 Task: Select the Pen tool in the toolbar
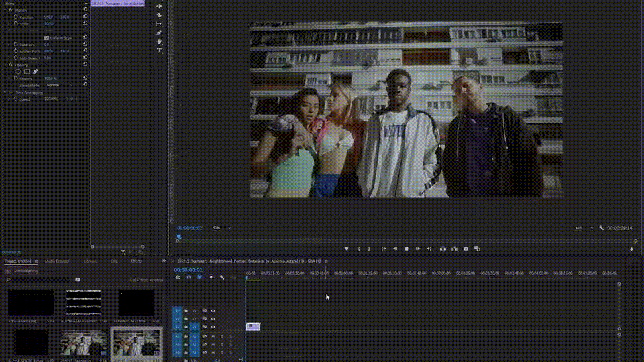click(x=159, y=32)
